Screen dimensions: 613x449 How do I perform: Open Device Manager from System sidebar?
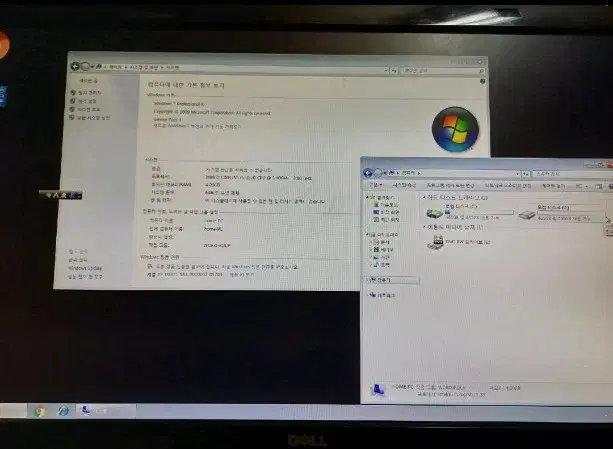point(89,93)
